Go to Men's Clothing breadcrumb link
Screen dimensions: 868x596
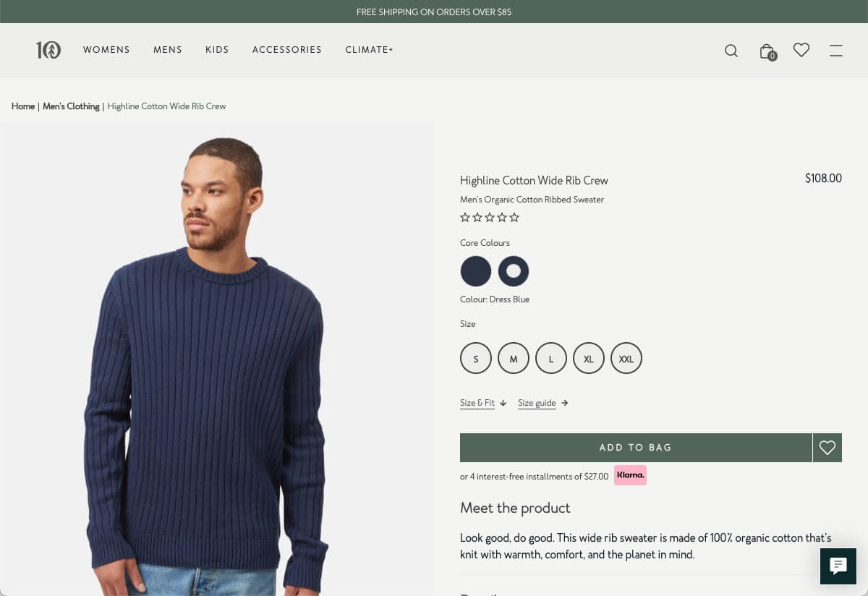click(71, 106)
